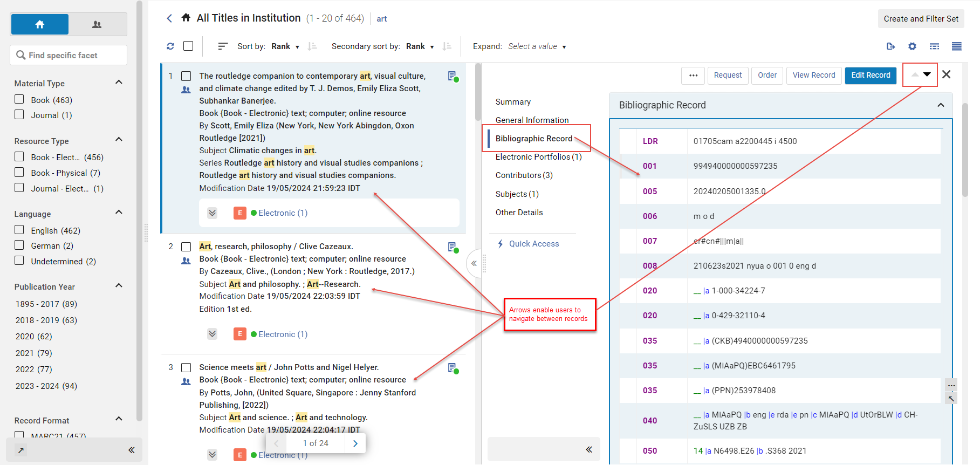Tick the checkbox for result 2
The height and width of the screenshot is (465, 980).
(x=186, y=247)
